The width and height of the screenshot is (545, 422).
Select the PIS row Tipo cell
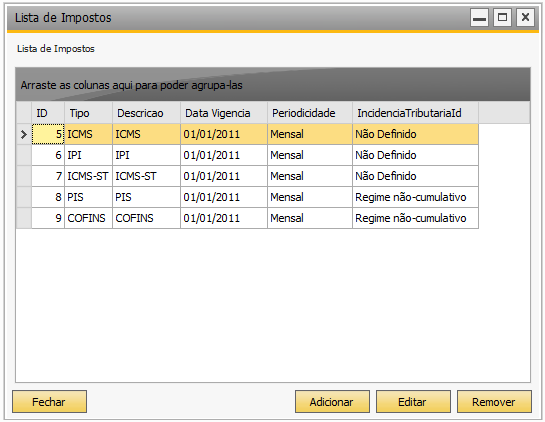(88, 197)
